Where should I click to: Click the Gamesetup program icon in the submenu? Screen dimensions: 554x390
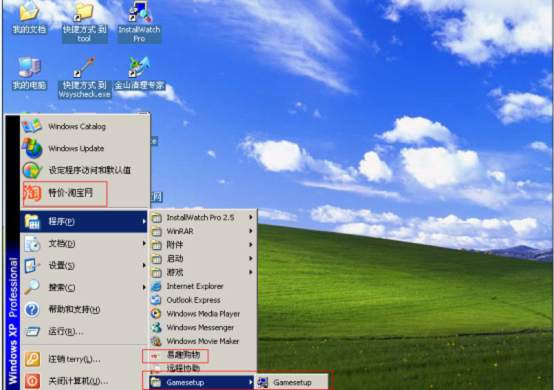[x=263, y=382]
